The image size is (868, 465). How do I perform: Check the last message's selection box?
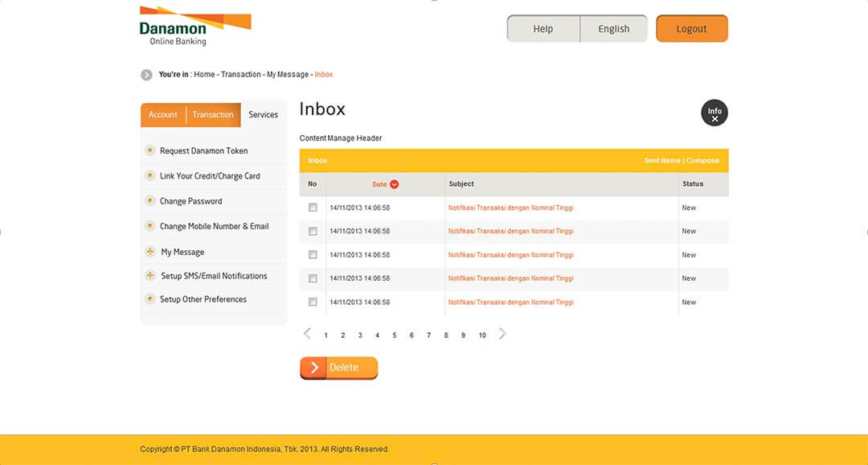[x=313, y=302]
